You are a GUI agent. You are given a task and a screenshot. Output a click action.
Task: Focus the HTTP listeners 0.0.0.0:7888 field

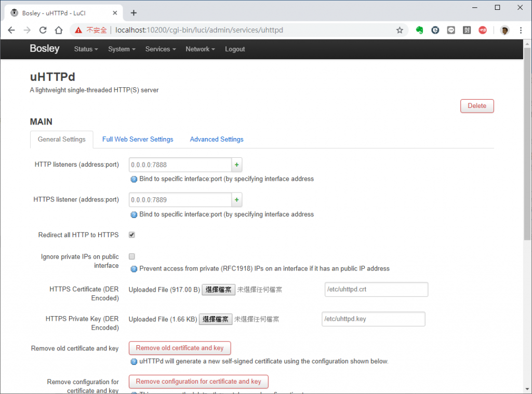click(x=180, y=165)
